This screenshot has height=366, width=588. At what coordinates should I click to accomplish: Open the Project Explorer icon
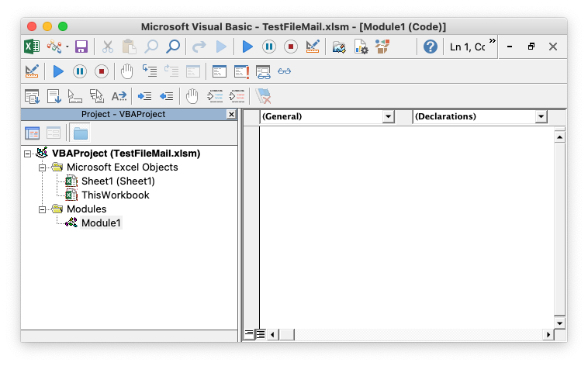pyautogui.click(x=339, y=47)
